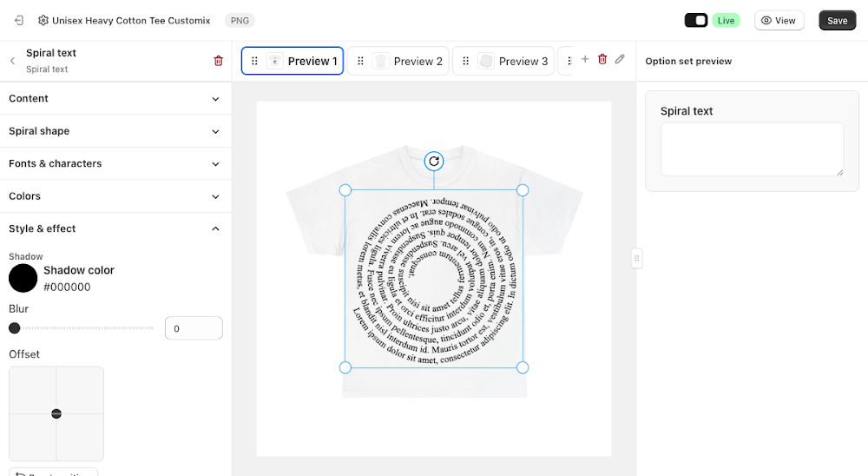
Task: Toggle the Live status switch
Action: tap(696, 21)
